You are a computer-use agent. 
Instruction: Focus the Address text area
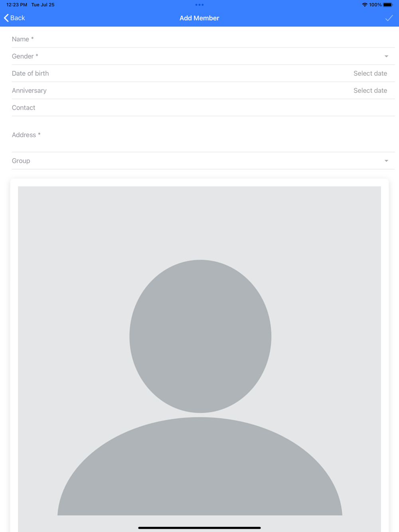pos(203,135)
